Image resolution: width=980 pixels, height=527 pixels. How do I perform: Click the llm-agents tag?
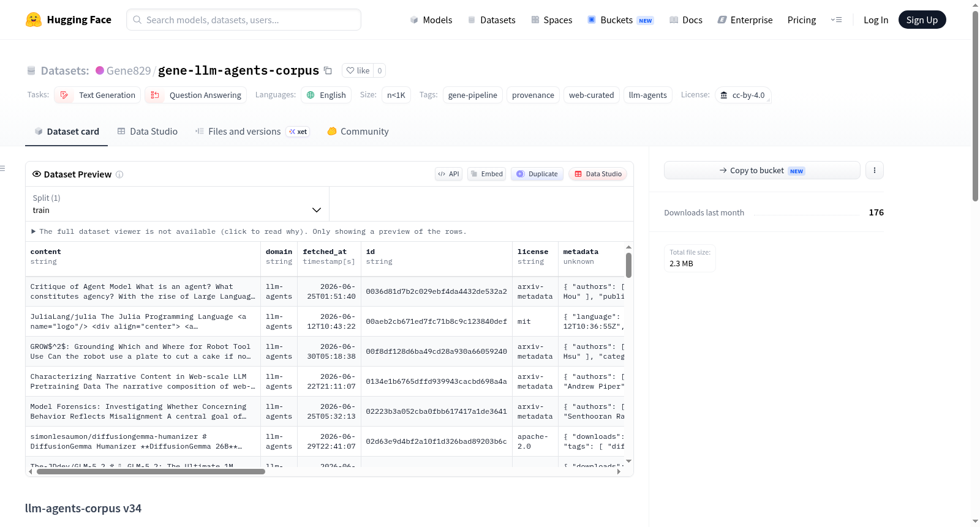[647, 95]
